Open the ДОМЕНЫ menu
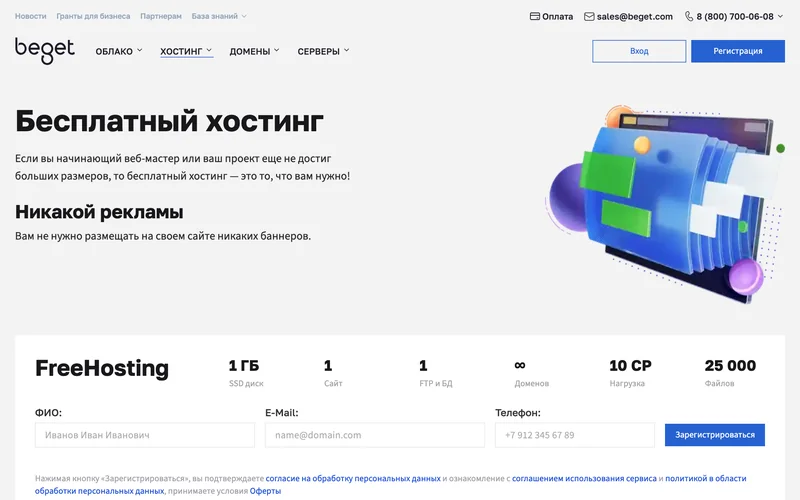 click(254, 51)
